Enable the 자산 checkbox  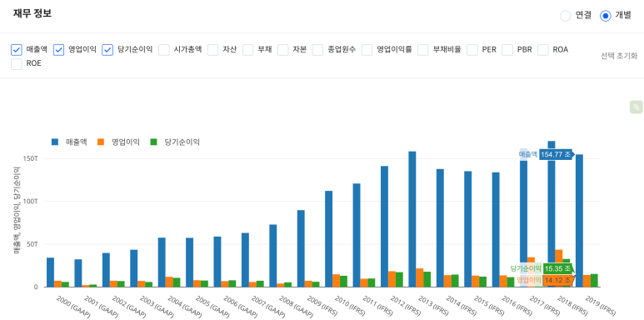tap(212, 50)
